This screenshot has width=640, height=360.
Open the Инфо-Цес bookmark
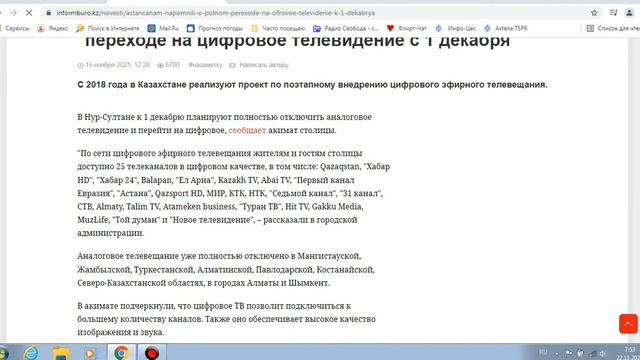pyautogui.click(x=456, y=28)
